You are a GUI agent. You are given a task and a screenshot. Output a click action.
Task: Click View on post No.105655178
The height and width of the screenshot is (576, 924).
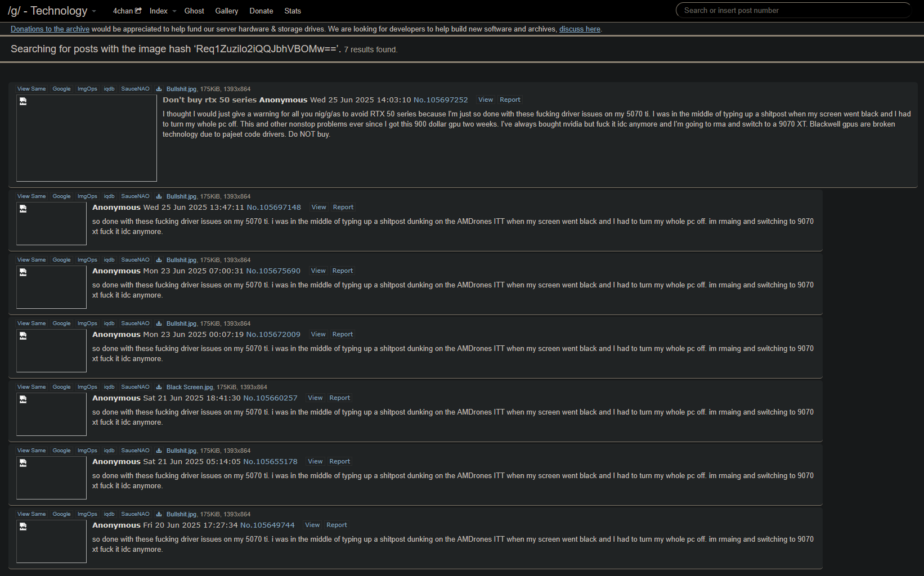[x=316, y=461]
